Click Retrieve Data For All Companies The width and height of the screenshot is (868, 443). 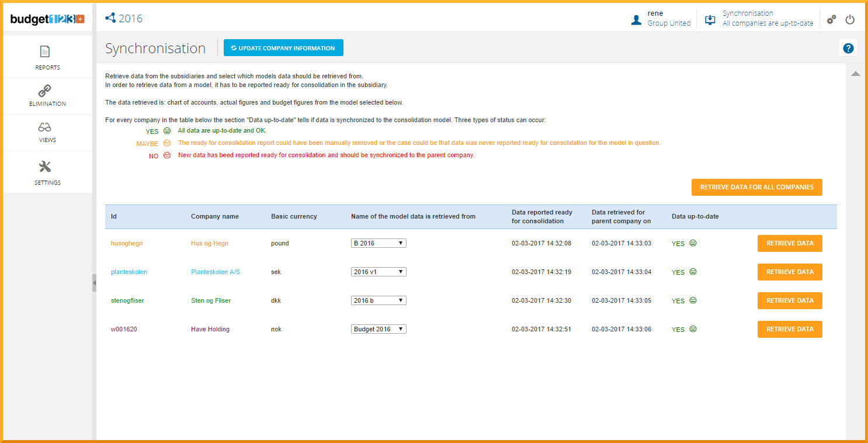click(x=756, y=187)
